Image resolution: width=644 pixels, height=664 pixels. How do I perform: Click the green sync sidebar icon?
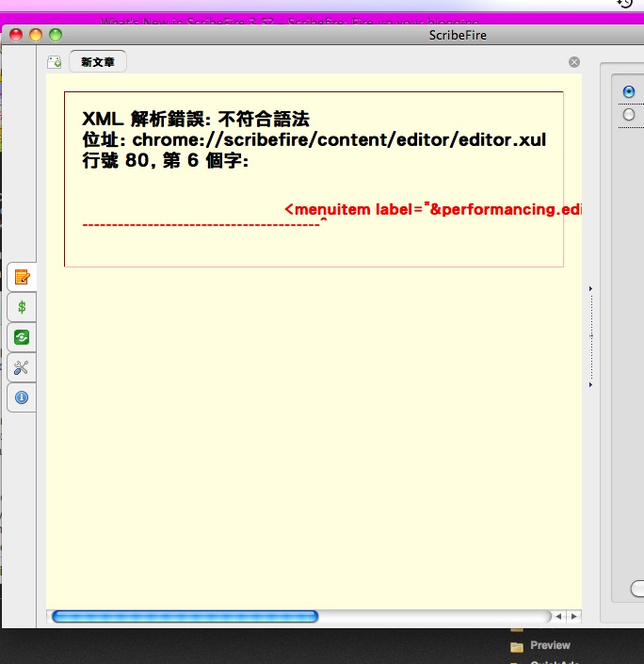click(x=22, y=337)
